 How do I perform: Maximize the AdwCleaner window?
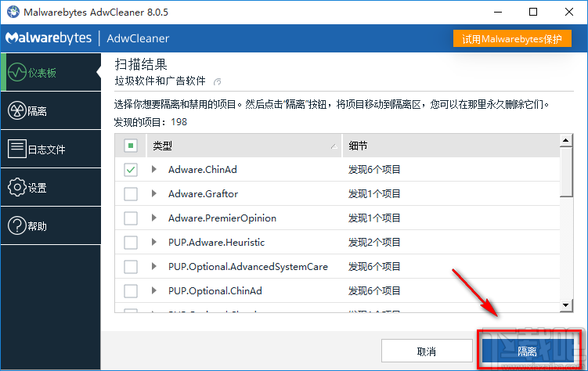(533, 12)
